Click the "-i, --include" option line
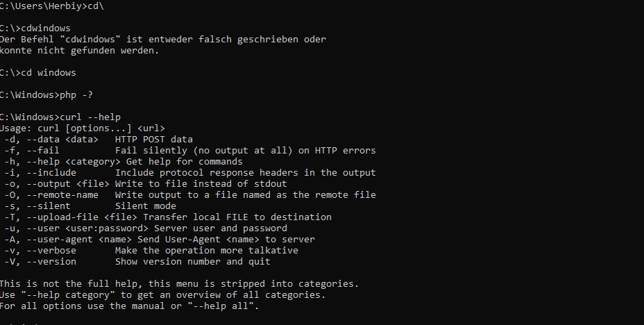Screen dimensions: 644x325 [x=189, y=172]
